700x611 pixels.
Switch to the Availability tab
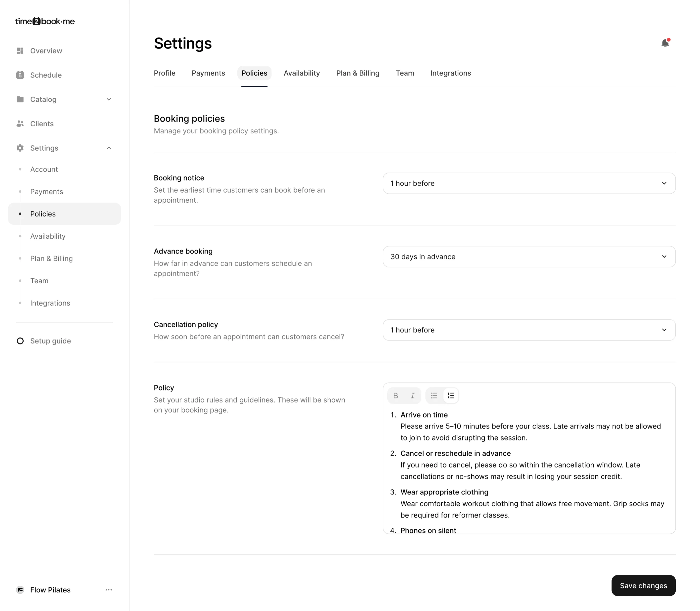[x=302, y=73]
